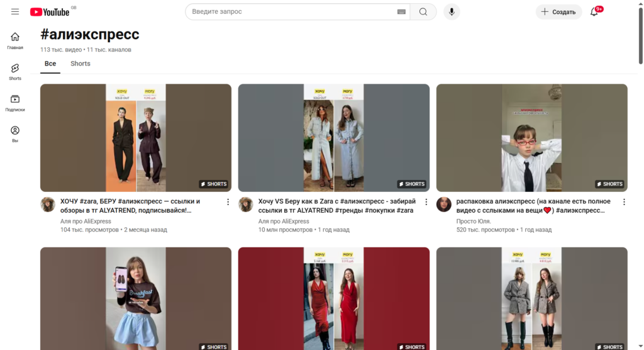Select the Все tab

click(x=50, y=64)
